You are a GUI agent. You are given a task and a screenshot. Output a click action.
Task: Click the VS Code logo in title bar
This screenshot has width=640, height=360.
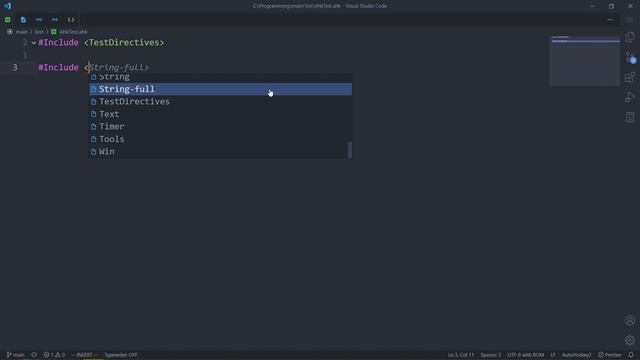[x=7, y=6]
